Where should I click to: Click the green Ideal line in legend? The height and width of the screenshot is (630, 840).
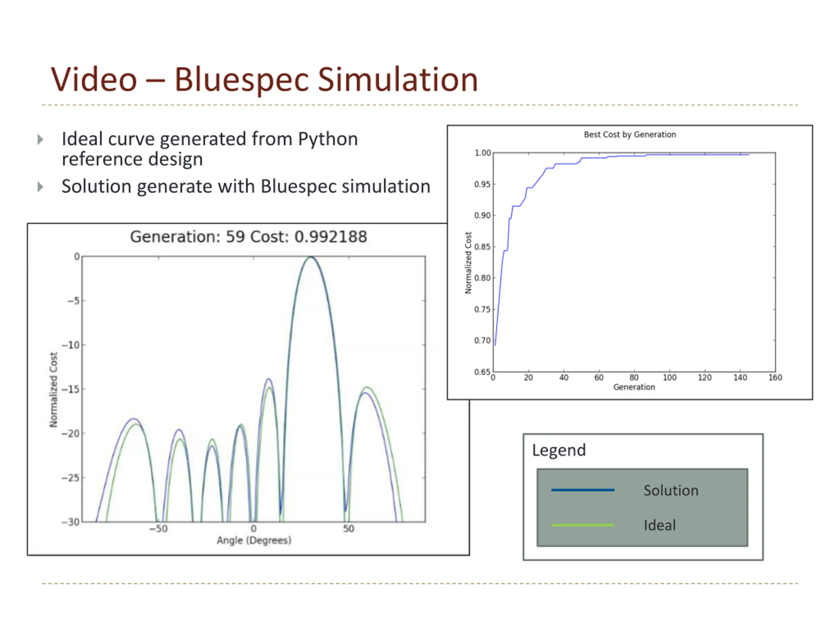(x=582, y=525)
